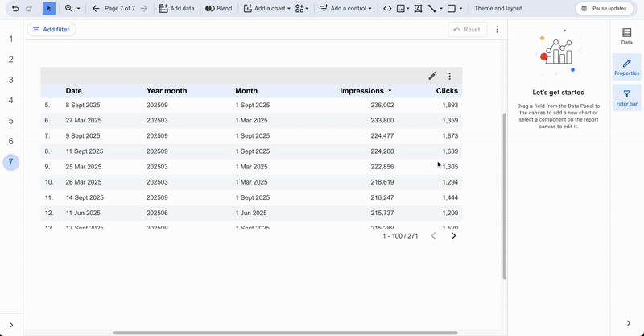Switch to page 5 in sidebar
This screenshot has width=644, height=336.
pos(11,121)
